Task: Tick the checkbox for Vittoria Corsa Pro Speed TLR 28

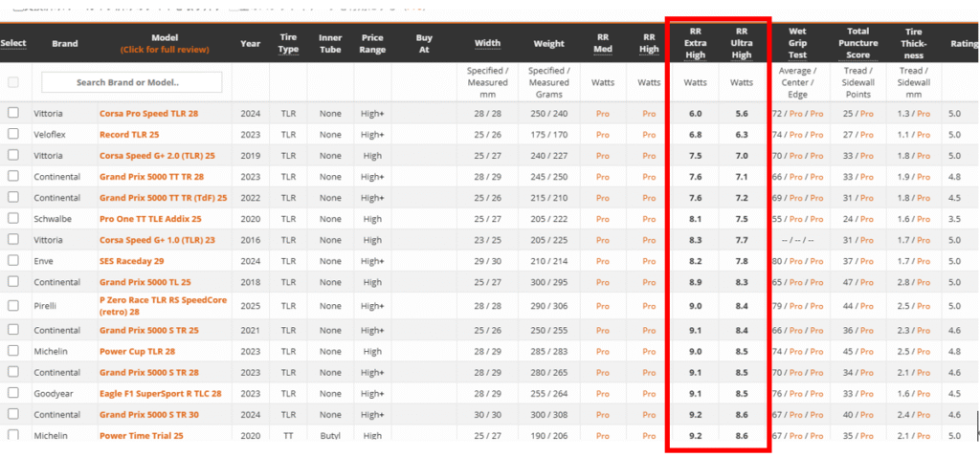Action: coord(13,113)
